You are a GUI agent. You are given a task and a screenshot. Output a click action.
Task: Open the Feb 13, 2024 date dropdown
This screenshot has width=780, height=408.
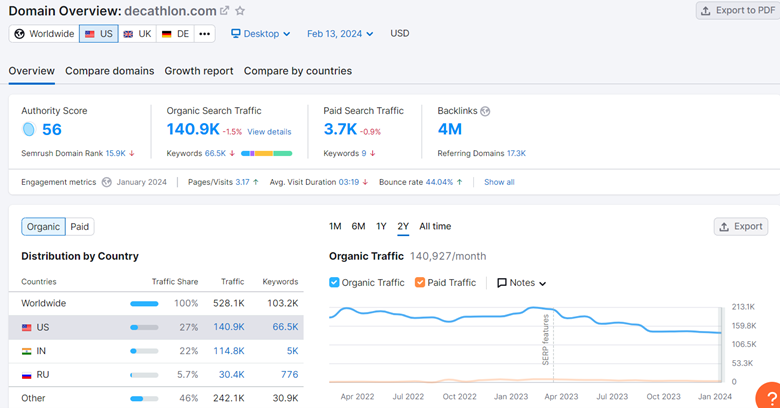(340, 34)
